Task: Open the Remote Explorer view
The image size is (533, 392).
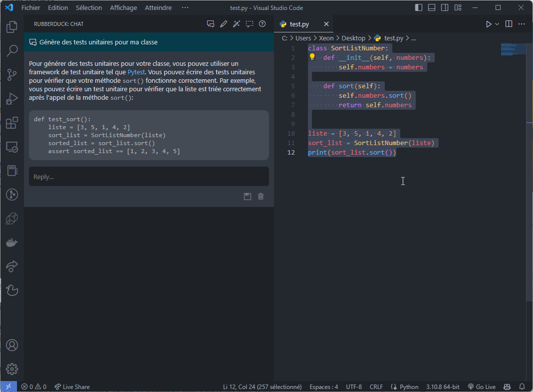Action: pos(12,147)
